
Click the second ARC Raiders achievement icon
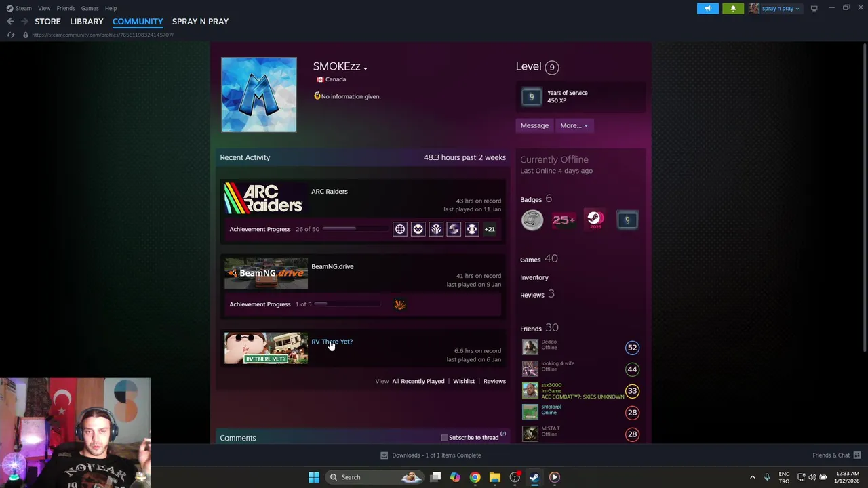click(x=418, y=229)
